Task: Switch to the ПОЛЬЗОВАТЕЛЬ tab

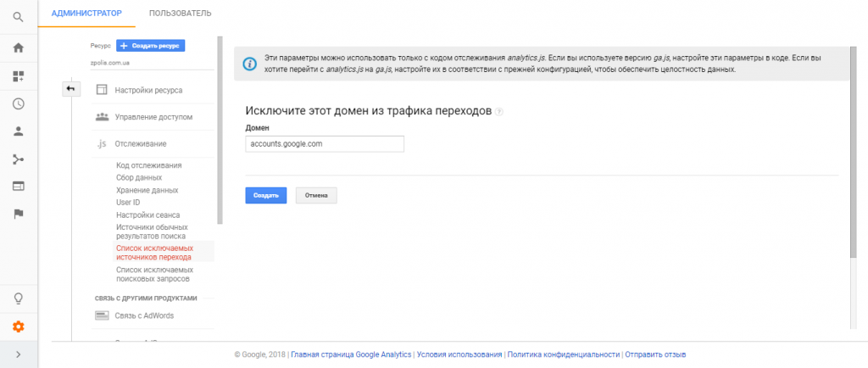Action: 180,14
